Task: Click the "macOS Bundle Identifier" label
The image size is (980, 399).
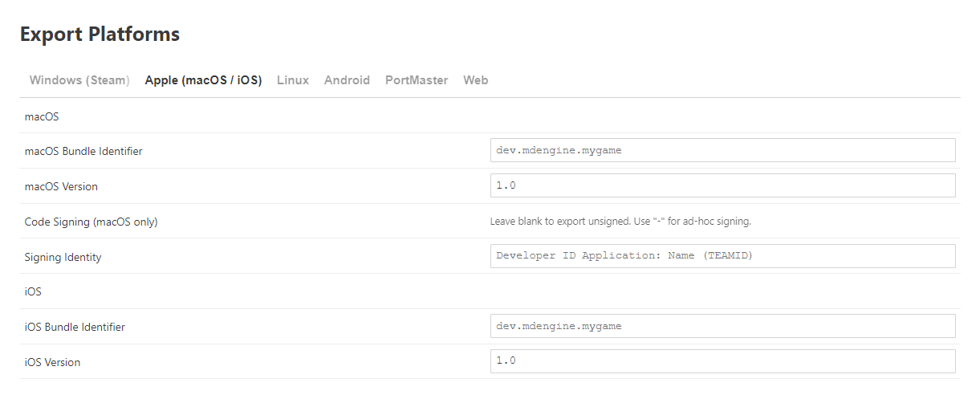Action: pyautogui.click(x=83, y=151)
